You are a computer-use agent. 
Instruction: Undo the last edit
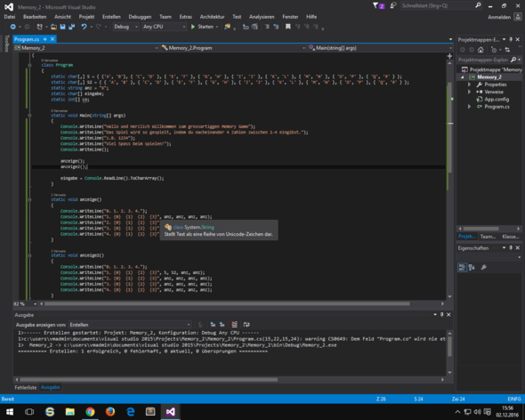84,27
